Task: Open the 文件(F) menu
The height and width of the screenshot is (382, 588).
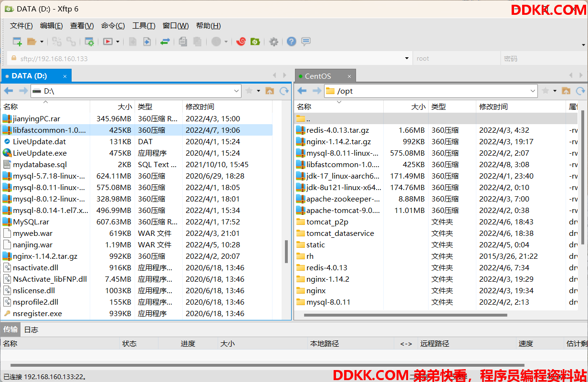Action: click(x=21, y=26)
